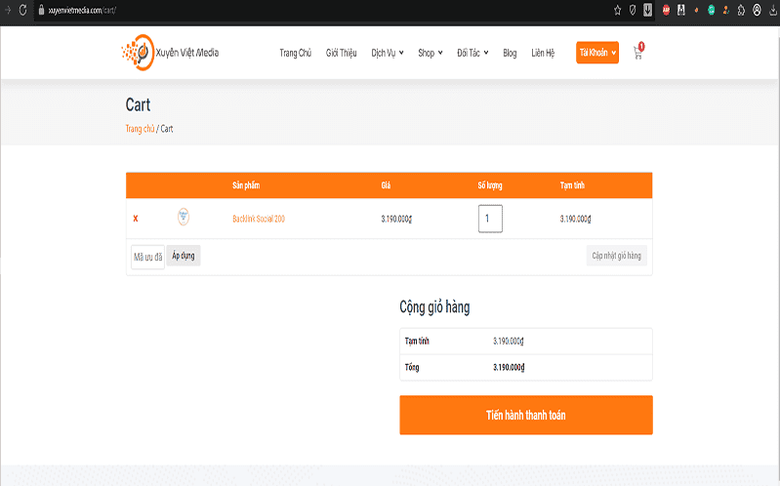Viewport: 780px width, 486px height.
Task: Click the lock icon beside the URL
Action: pos(41,10)
